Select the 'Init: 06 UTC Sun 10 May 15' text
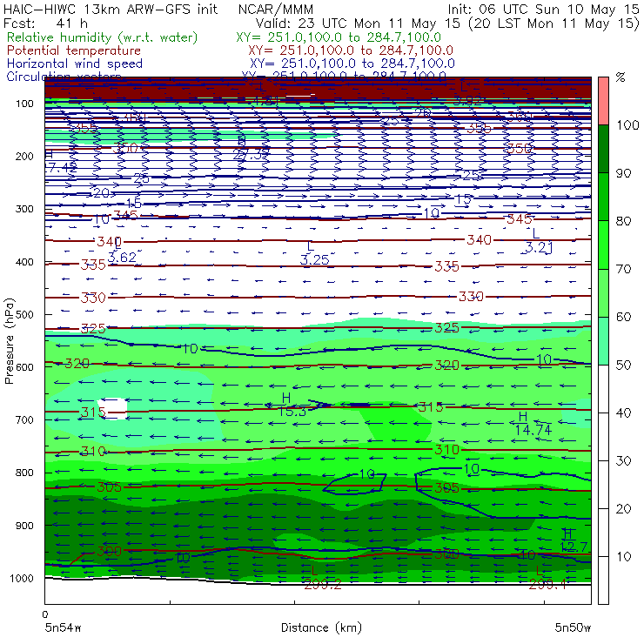644x644 pixels. 543,9
